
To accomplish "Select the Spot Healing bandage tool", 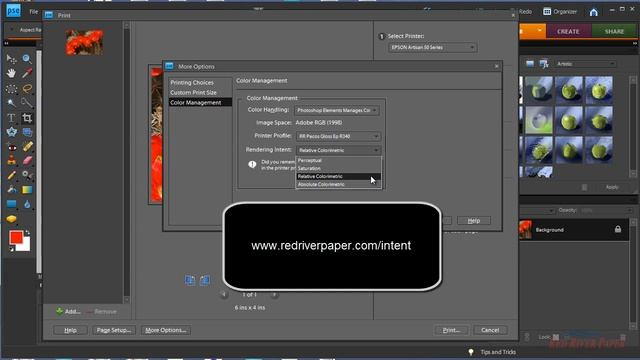I will (x=27, y=147).
